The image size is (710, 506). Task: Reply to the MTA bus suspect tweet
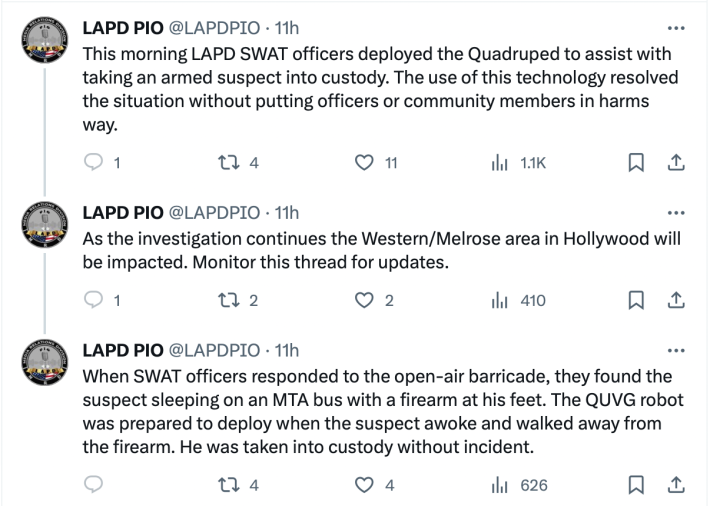click(x=95, y=485)
